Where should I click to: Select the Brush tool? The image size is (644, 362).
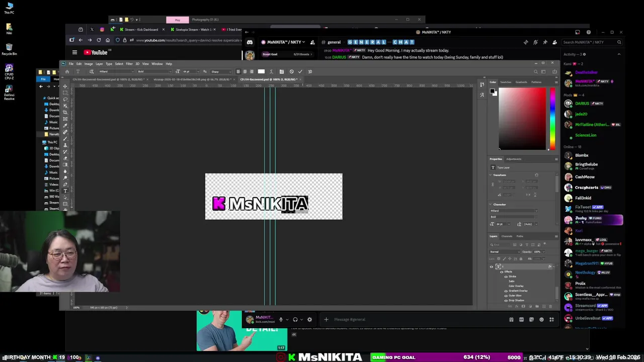65,138
